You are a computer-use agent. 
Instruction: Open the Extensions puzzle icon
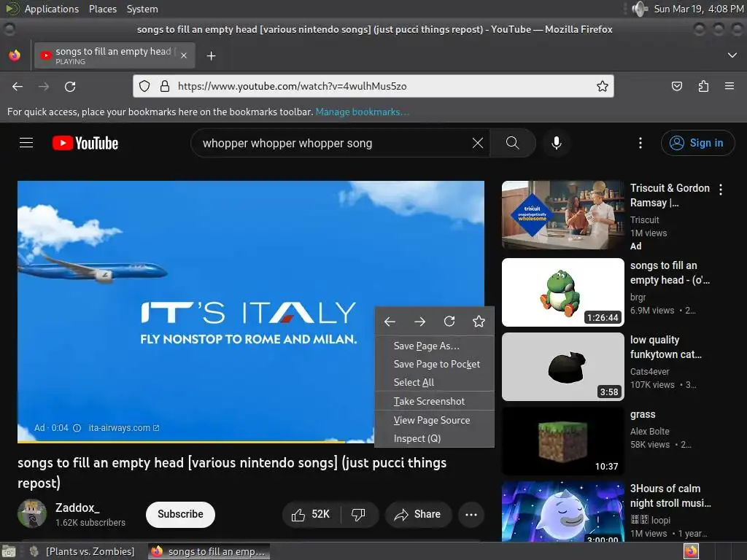point(703,86)
